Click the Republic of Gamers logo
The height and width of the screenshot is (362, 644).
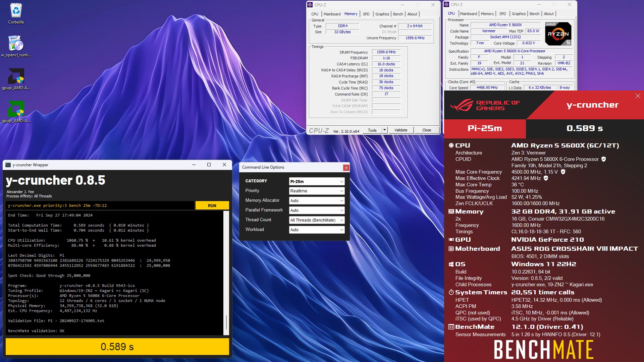pos(485,105)
